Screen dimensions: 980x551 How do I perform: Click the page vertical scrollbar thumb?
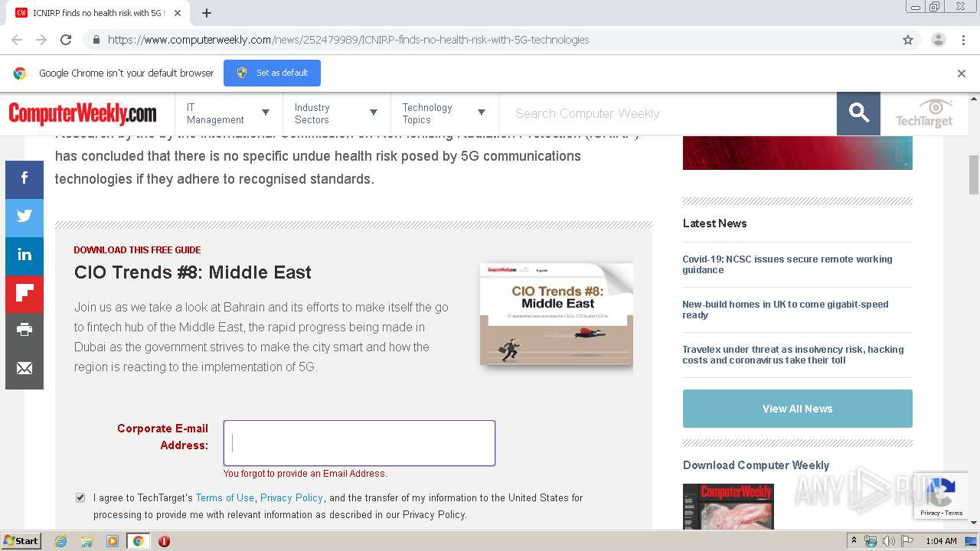974,174
